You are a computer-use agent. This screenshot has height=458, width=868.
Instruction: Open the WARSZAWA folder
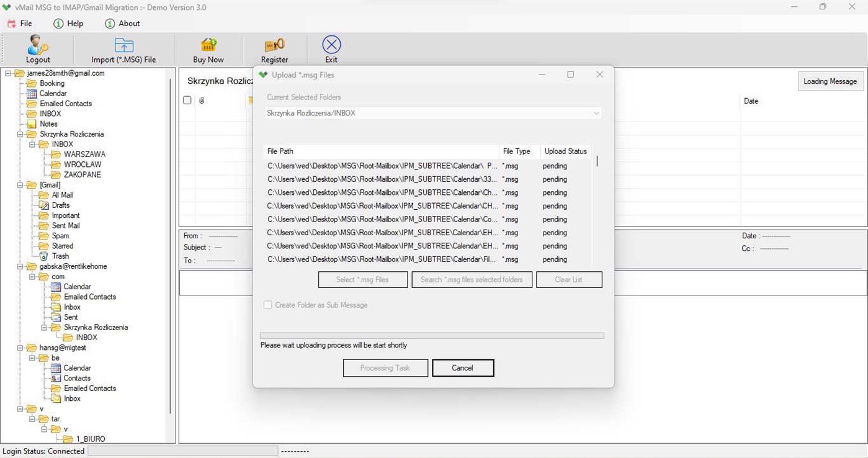pos(84,155)
